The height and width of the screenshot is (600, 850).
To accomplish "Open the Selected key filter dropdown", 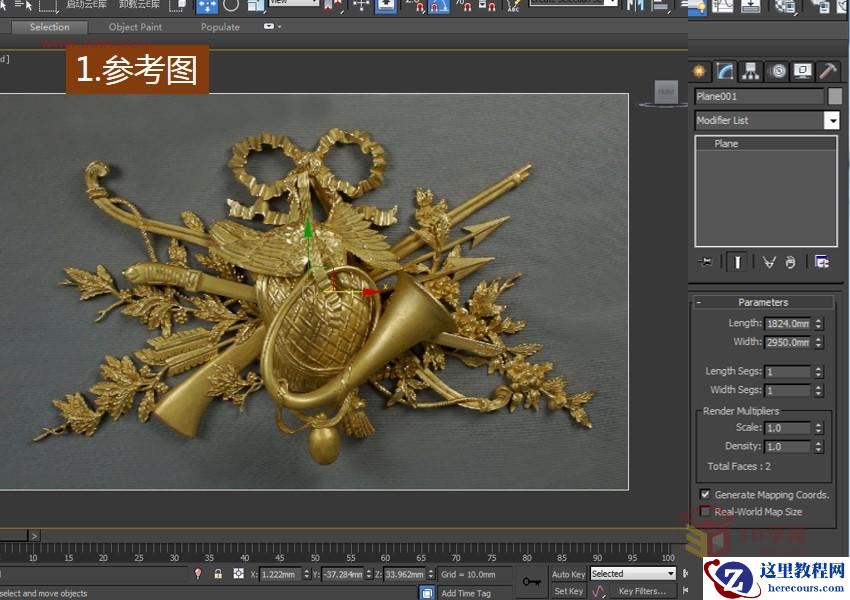I will pos(673,573).
